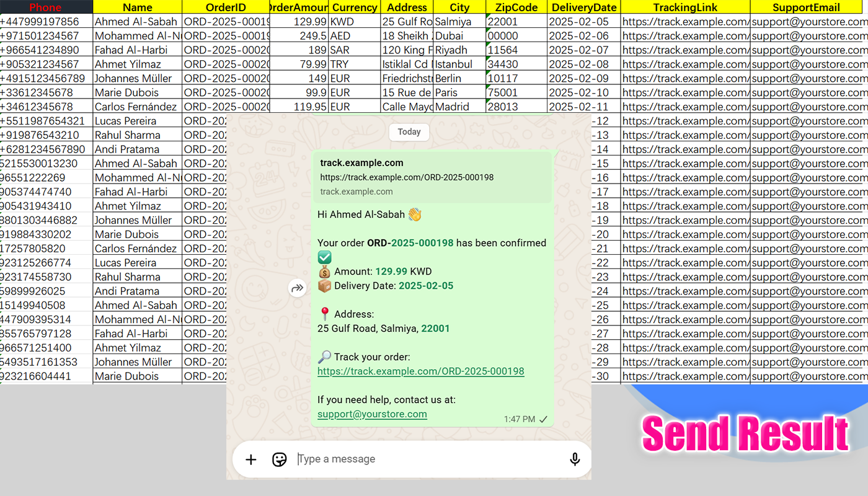Select the ZipCode column header

tap(516, 7)
